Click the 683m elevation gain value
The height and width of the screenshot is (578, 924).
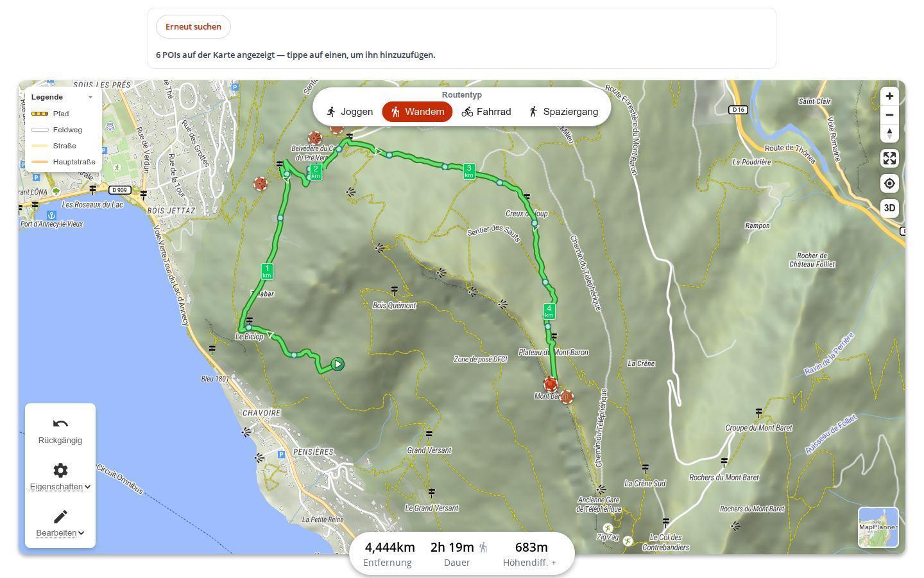[531, 547]
